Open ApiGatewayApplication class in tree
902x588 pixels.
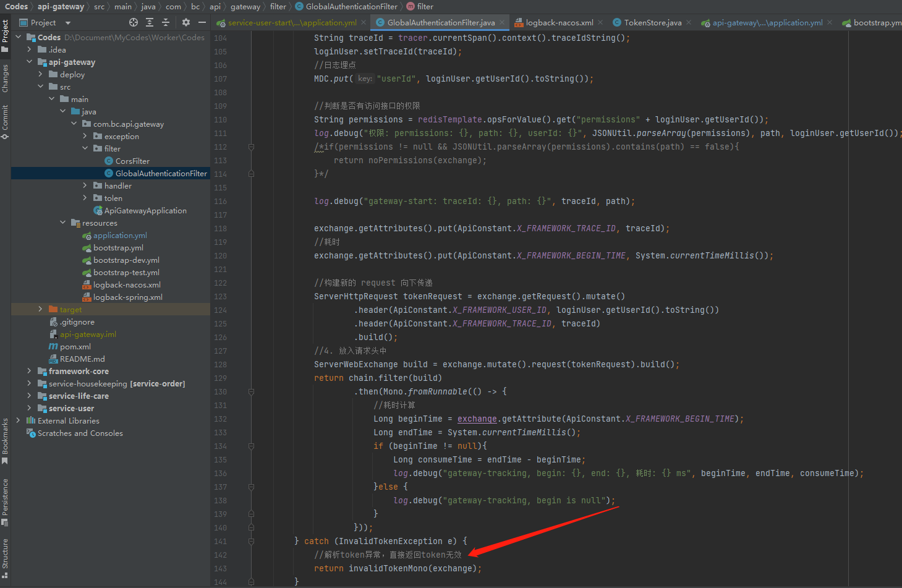[145, 210]
